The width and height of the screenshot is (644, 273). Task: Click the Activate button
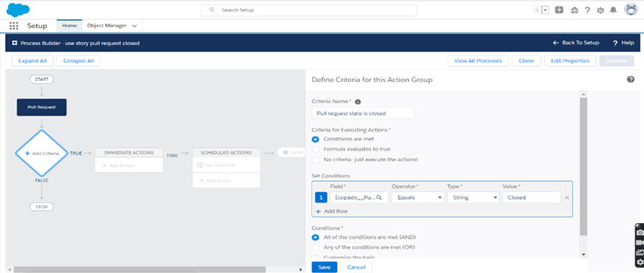click(617, 61)
